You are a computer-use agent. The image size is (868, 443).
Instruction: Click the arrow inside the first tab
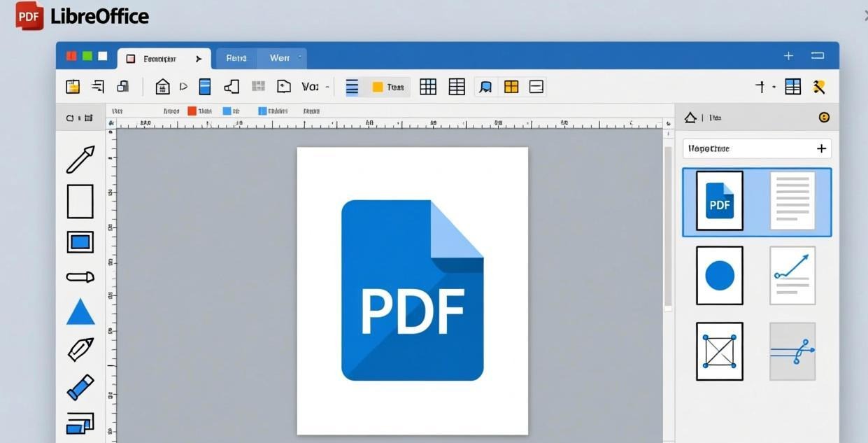[199, 59]
